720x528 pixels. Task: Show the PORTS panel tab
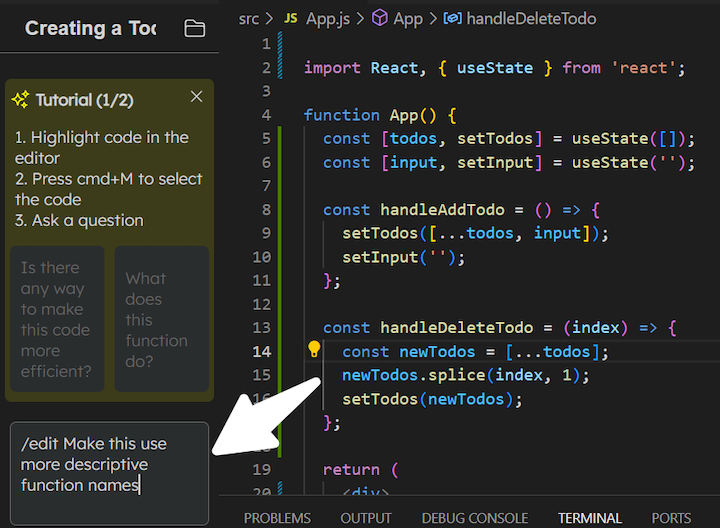(x=671, y=518)
